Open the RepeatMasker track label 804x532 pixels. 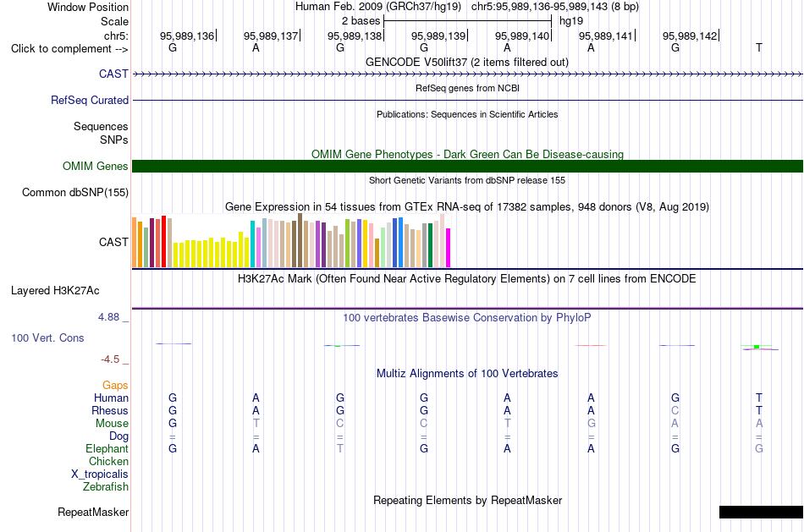[x=93, y=512]
